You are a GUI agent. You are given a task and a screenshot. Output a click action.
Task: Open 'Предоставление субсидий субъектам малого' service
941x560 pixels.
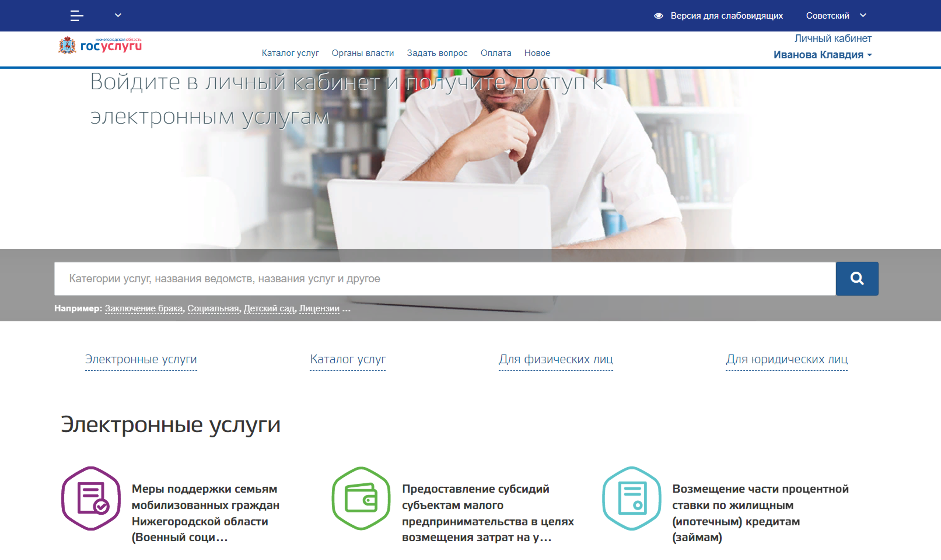pyautogui.click(x=487, y=513)
